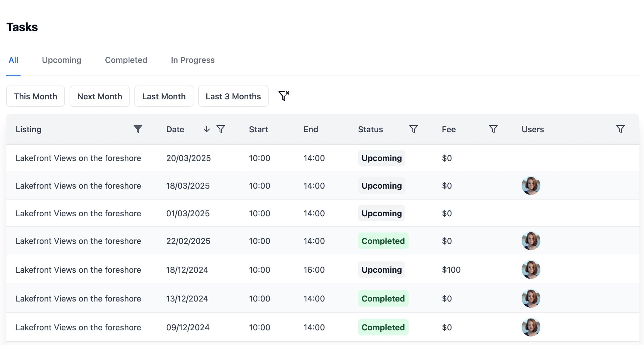The image size is (644, 345).
Task: Click the clear all filters icon
Action: (284, 96)
